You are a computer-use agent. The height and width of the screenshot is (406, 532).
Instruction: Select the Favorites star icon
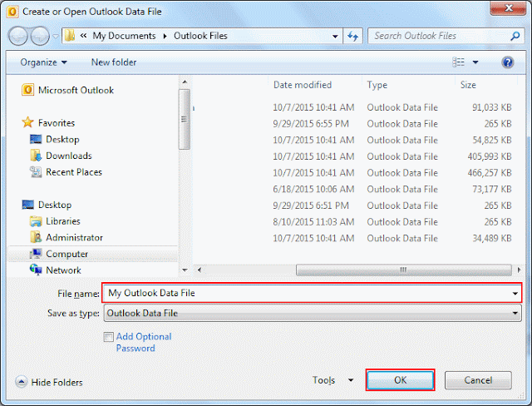click(x=27, y=122)
